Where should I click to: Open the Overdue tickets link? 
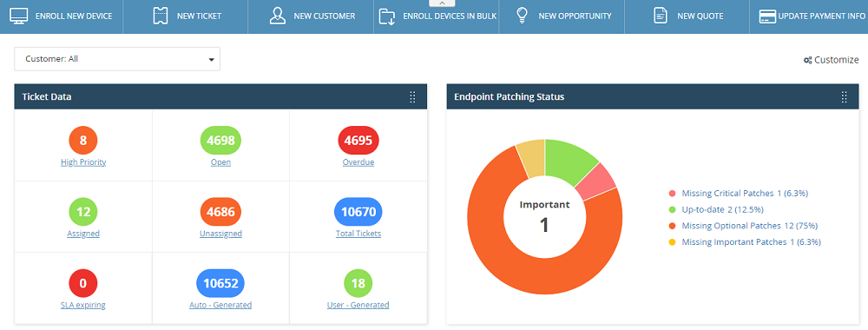coord(358,162)
